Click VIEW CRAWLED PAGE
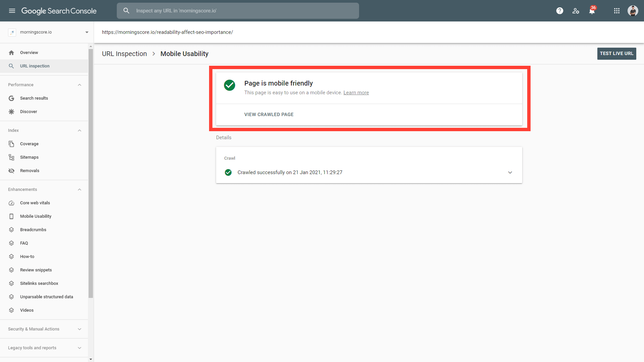The image size is (644, 362). 269,114
